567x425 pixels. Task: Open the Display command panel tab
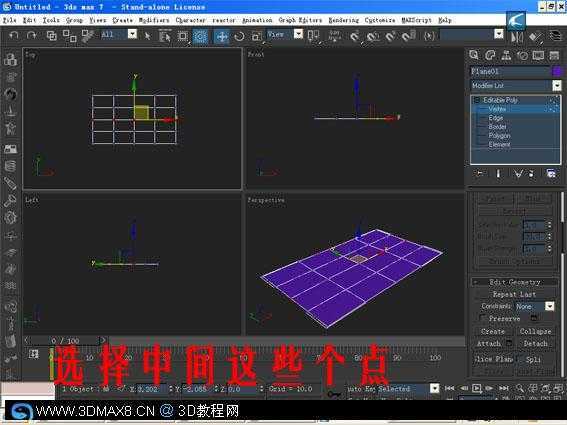pyautogui.click(x=538, y=55)
